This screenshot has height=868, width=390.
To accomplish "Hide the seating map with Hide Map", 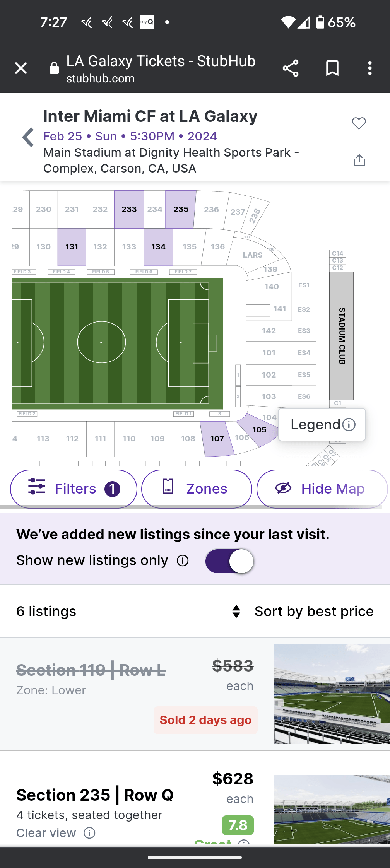I will coord(322,489).
